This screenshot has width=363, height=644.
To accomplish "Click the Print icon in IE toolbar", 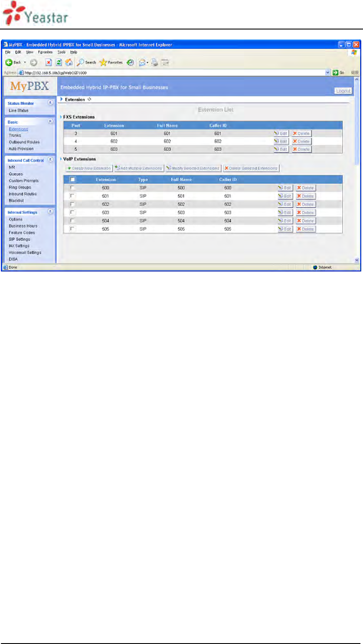I will tap(154, 62).
